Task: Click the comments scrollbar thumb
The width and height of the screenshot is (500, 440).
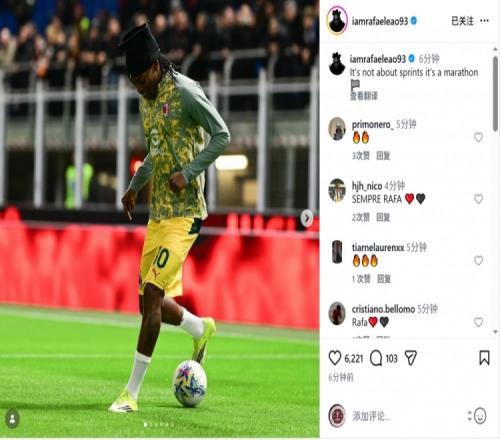Action: tap(495, 93)
